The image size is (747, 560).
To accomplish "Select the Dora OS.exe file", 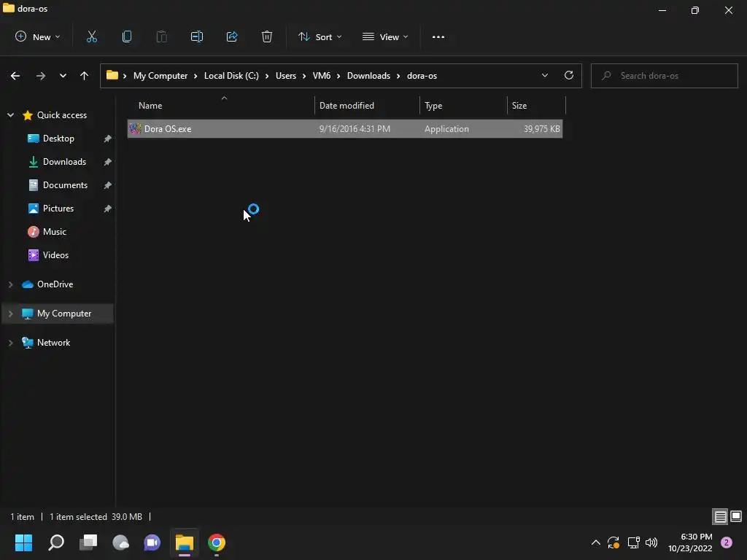I will 345,128.
